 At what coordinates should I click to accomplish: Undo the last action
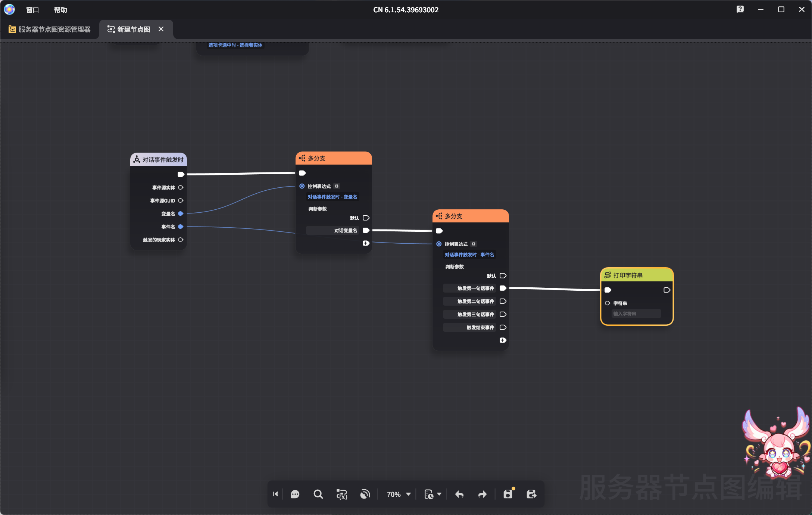click(459, 494)
